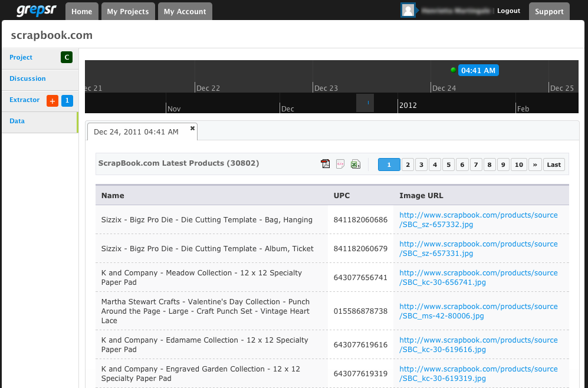The image size is (588, 388).
Task: Jump to the Last page
Action: coord(554,165)
